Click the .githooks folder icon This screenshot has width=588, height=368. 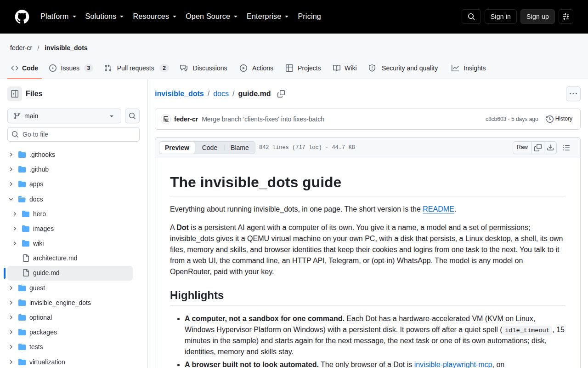(x=22, y=155)
